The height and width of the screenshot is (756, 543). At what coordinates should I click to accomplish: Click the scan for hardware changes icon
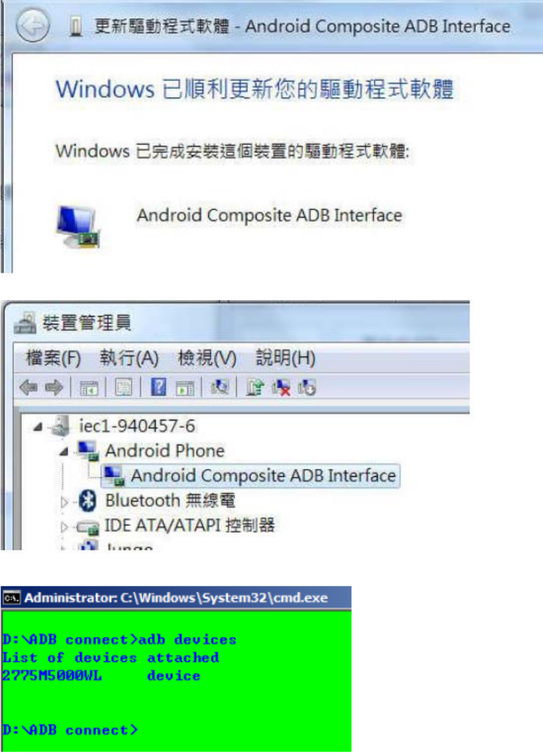[220, 387]
